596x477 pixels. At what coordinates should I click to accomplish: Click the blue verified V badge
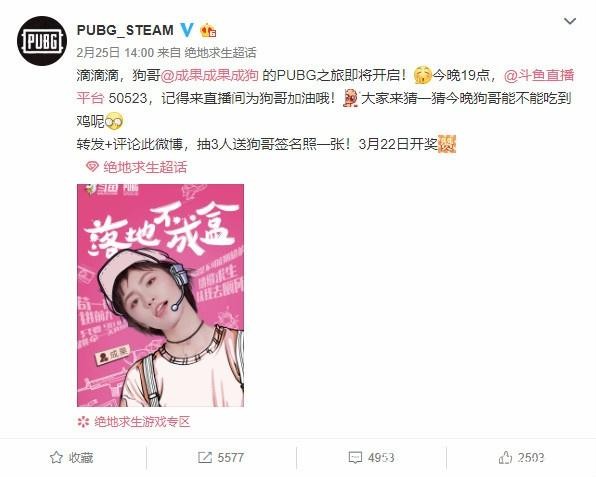click(187, 29)
